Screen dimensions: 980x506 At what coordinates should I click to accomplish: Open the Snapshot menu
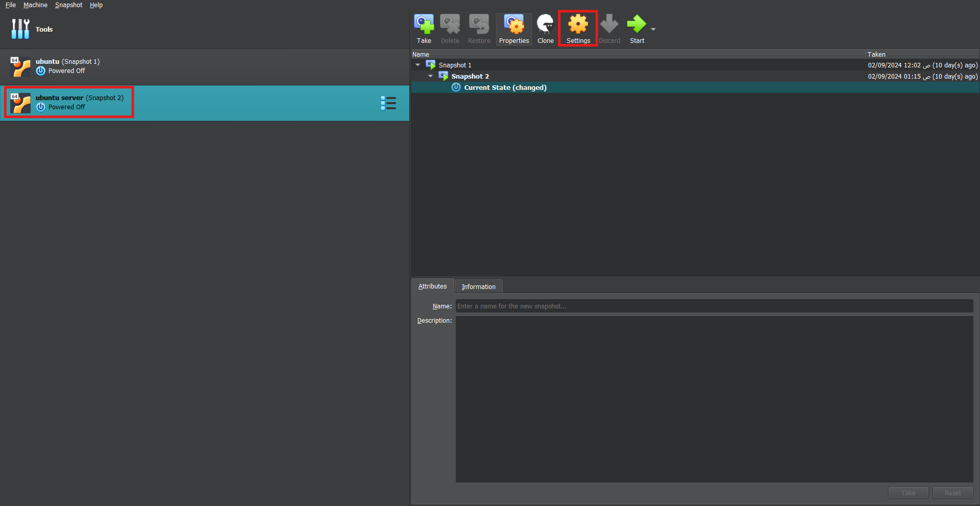(x=68, y=5)
